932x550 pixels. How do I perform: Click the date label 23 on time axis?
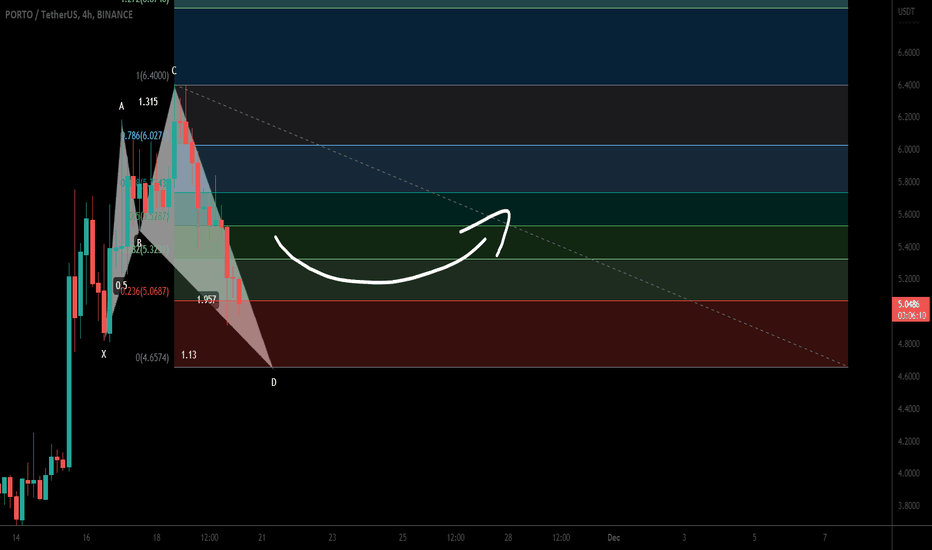pos(332,538)
